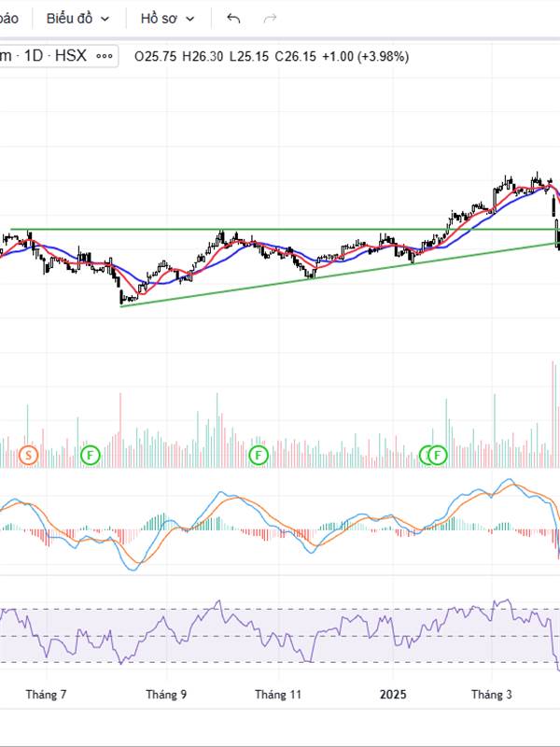Undo the last chart action
Viewport: 560px width, 747px height.
tap(233, 19)
